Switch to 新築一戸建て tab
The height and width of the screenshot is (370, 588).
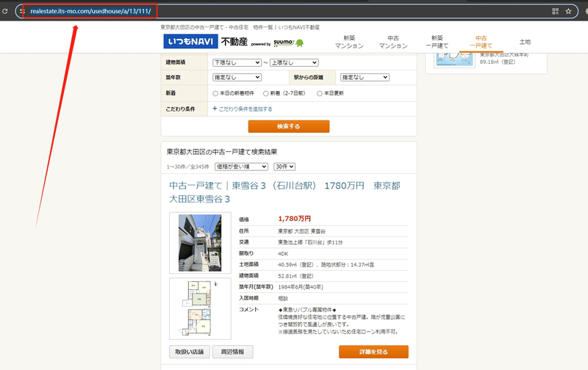[x=437, y=42]
